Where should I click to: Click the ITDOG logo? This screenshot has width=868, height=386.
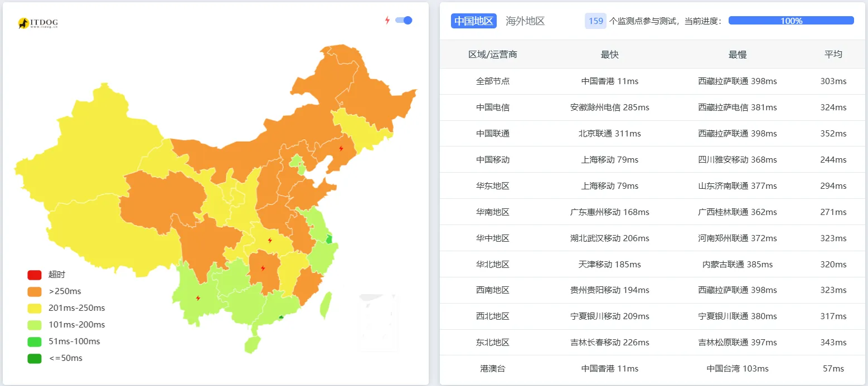[x=38, y=23]
